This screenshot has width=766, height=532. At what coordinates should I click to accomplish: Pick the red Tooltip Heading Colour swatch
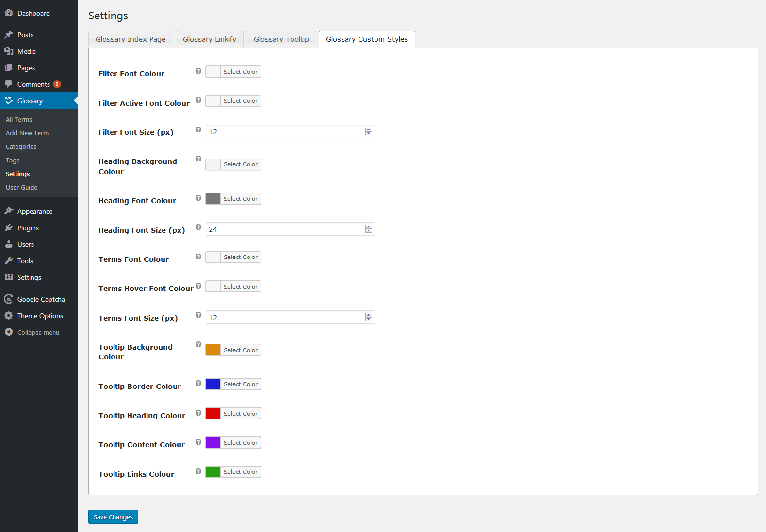[213, 413]
